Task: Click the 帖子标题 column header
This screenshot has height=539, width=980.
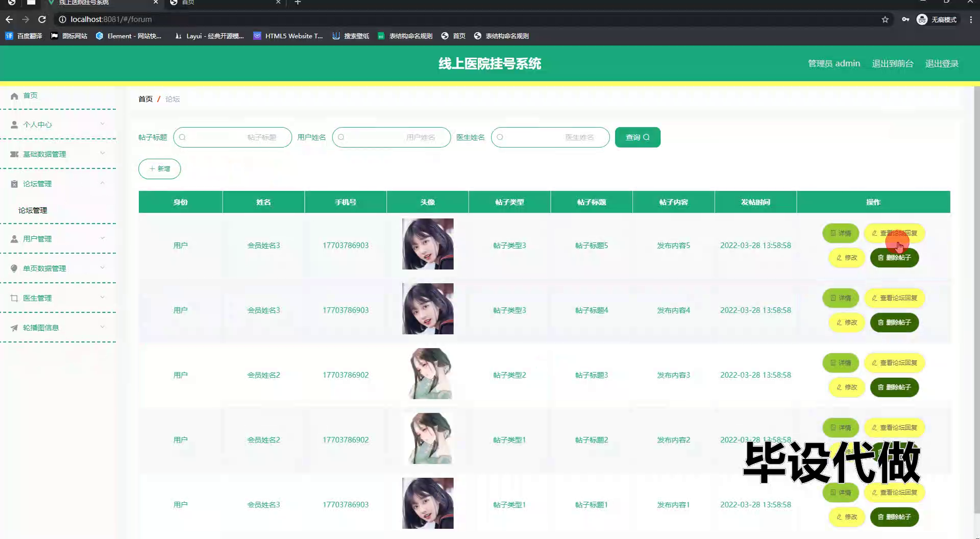Action: click(592, 202)
